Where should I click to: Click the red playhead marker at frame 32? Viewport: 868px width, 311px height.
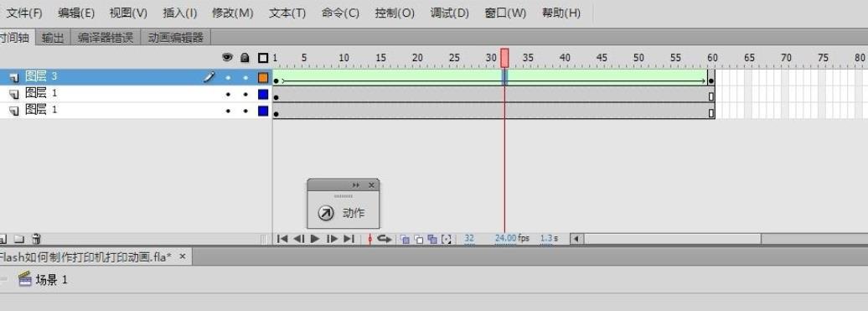pyautogui.click(x=504, y=58)
